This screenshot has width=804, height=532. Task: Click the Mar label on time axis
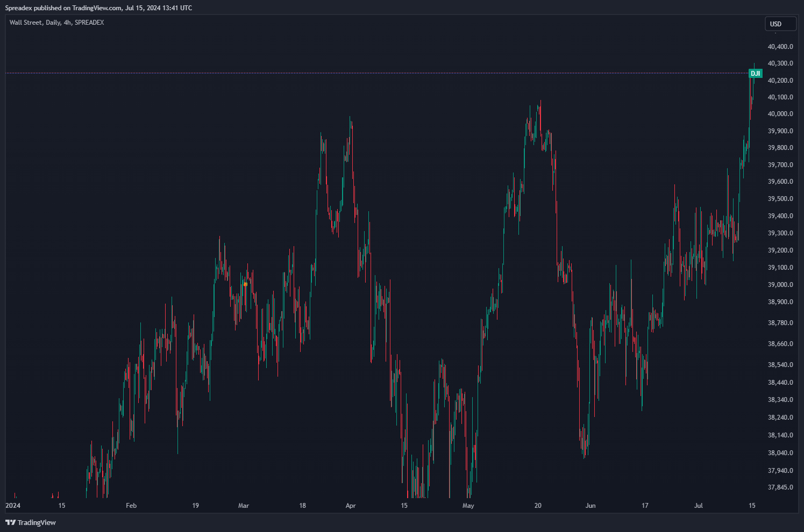click(x=244, y=506)
